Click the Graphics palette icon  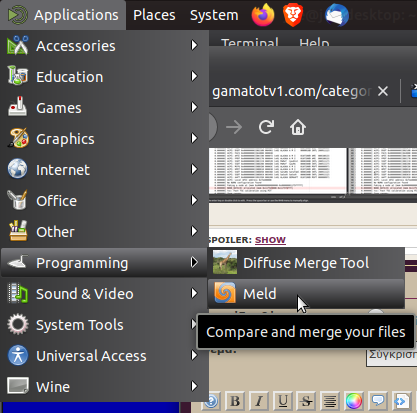tap(18, 138)
